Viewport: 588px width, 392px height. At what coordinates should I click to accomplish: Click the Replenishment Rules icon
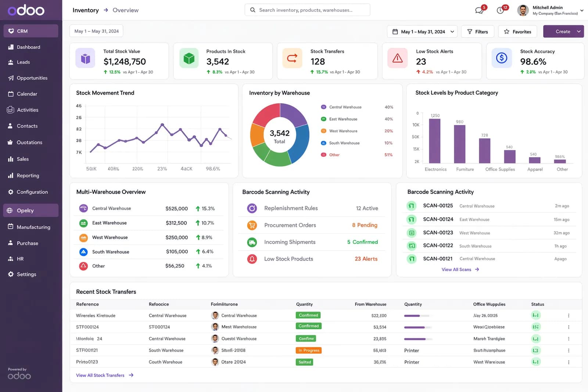(x=252, y=209)
